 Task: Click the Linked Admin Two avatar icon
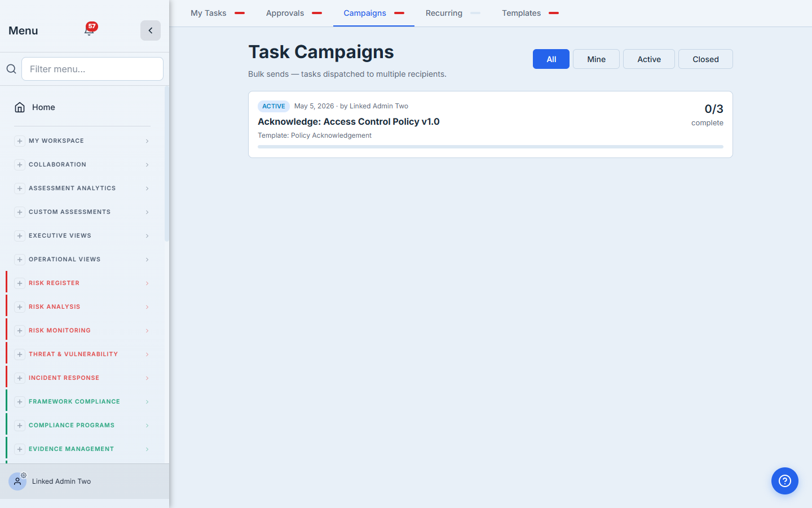click(x=17, y=481)
